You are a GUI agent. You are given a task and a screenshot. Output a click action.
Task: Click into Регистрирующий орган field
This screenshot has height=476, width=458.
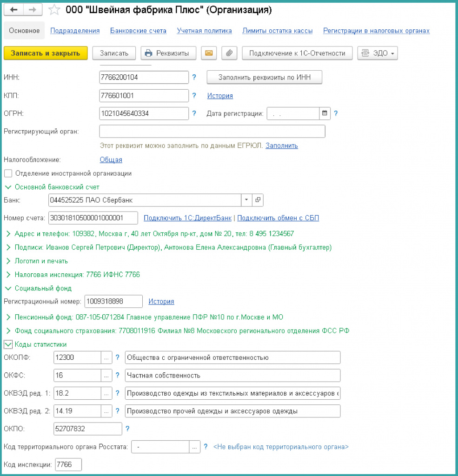(x=212, y=132)
